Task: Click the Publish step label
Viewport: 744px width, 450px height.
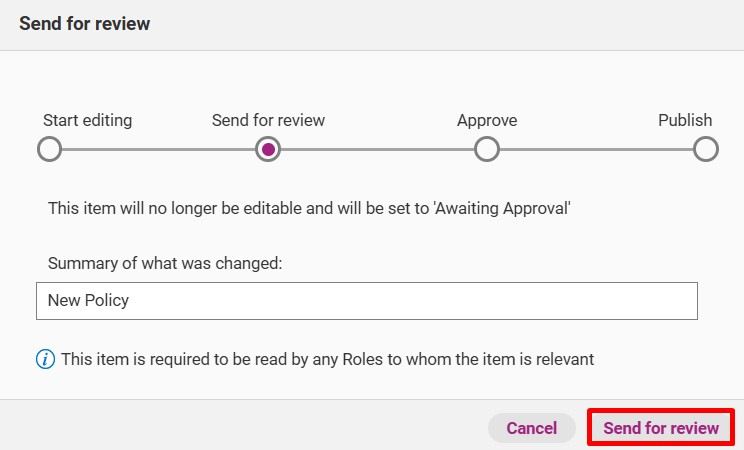Action: click(685, 120)
